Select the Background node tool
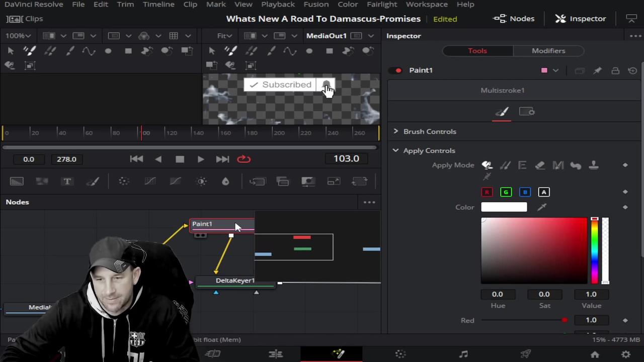644x362 pixels. point(17,182)
